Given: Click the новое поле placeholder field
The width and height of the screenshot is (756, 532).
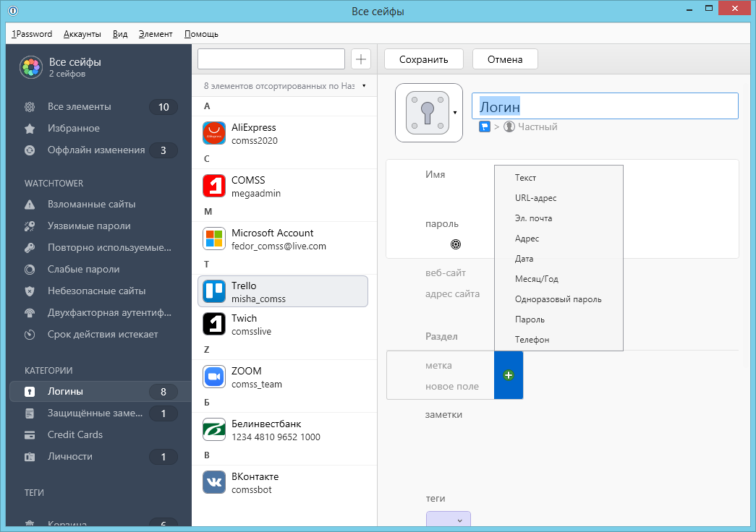Looking at the screenshot, I should coord(451,386).
